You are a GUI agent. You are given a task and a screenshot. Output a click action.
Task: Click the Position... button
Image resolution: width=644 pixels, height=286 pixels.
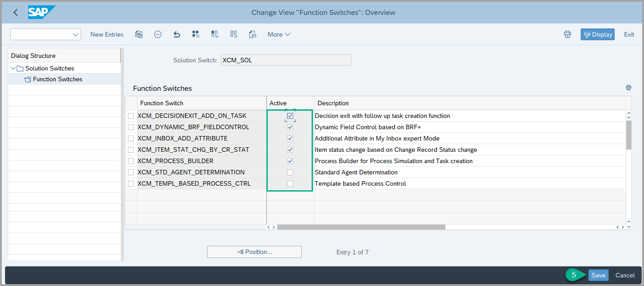pyautogui.click(x=254, y=252)
